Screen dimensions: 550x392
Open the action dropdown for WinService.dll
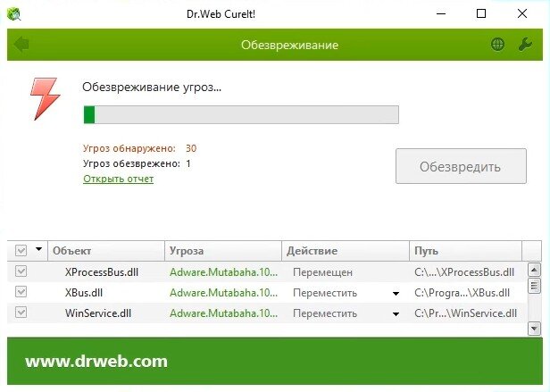click(x=396, y=314)
